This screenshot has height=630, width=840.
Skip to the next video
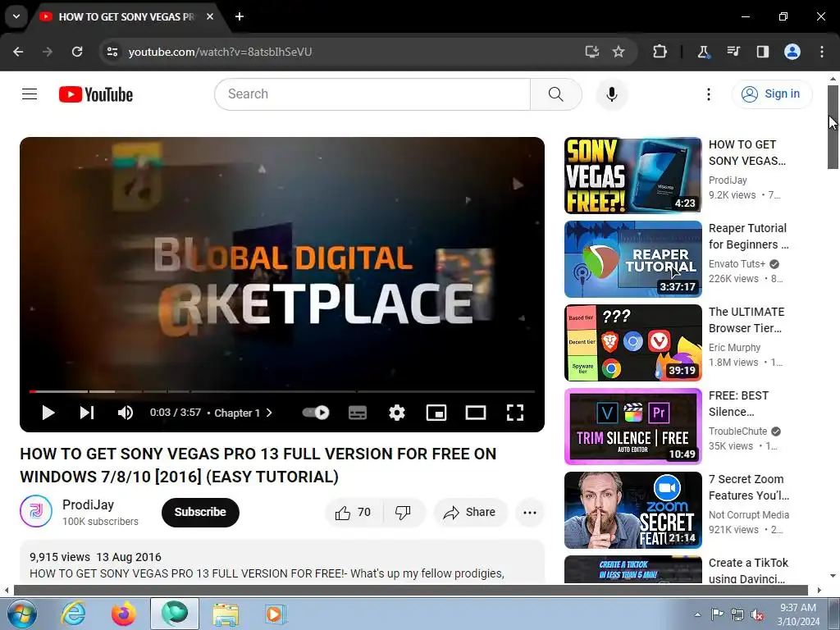[87, 413]
